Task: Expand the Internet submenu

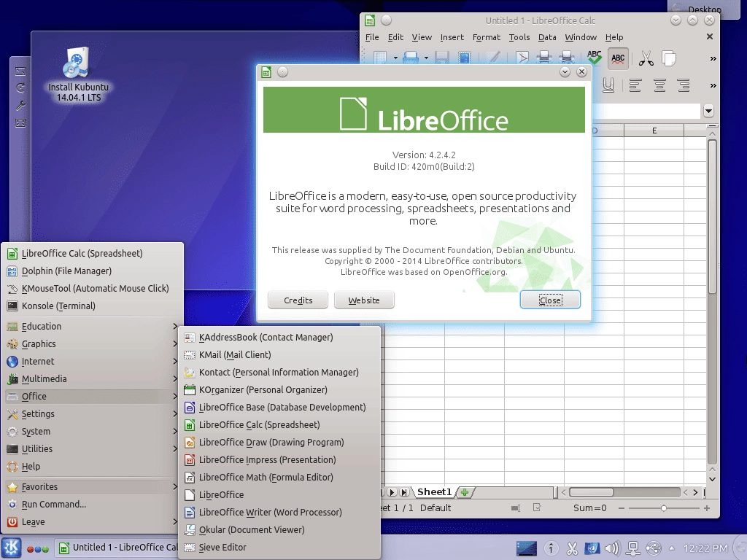Action: (93, 362)
